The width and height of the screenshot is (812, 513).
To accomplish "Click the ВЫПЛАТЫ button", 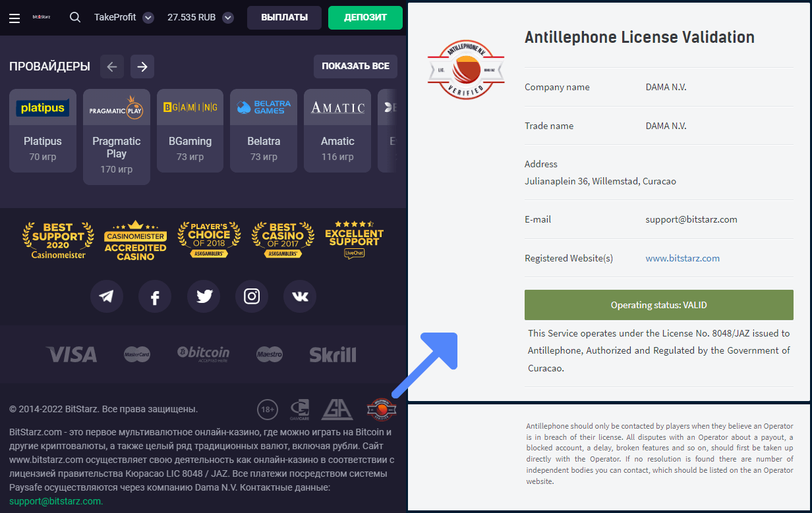I will tap(284, 18).
